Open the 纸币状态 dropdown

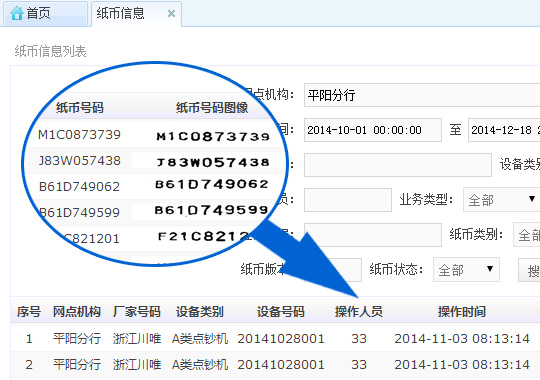(466, 269)
